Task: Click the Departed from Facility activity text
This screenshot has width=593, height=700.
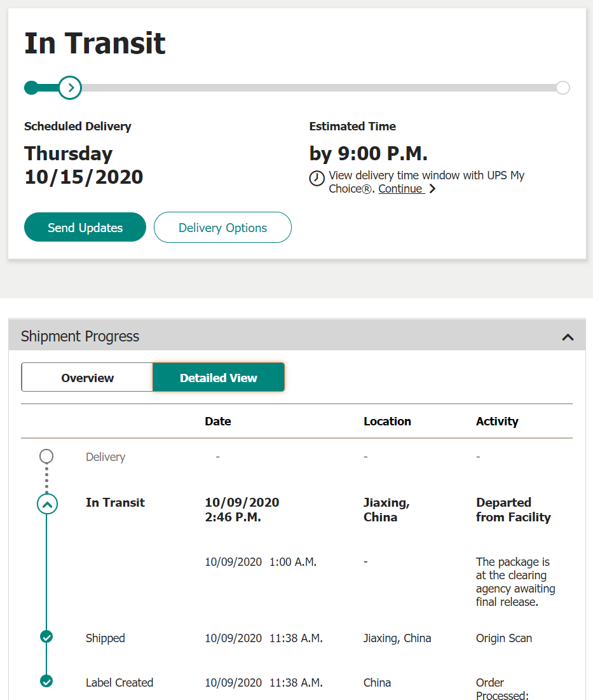Action: 513,510
